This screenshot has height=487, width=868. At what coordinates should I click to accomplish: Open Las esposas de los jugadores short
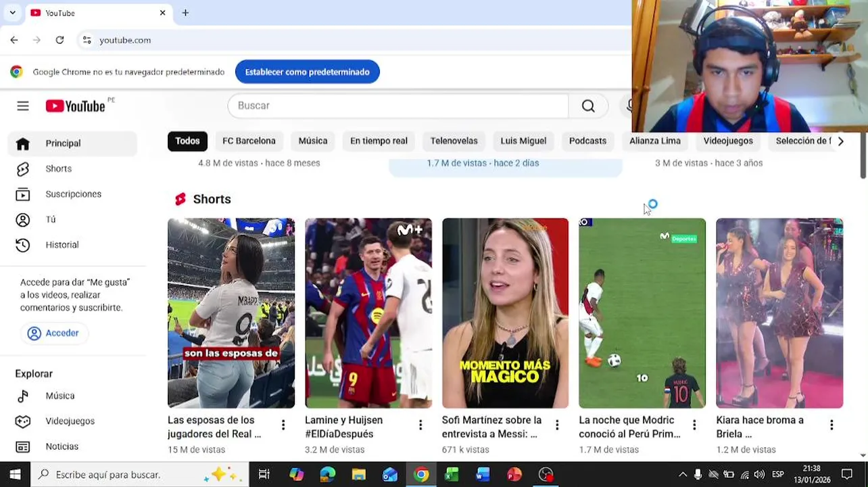[x=231, y=313]
